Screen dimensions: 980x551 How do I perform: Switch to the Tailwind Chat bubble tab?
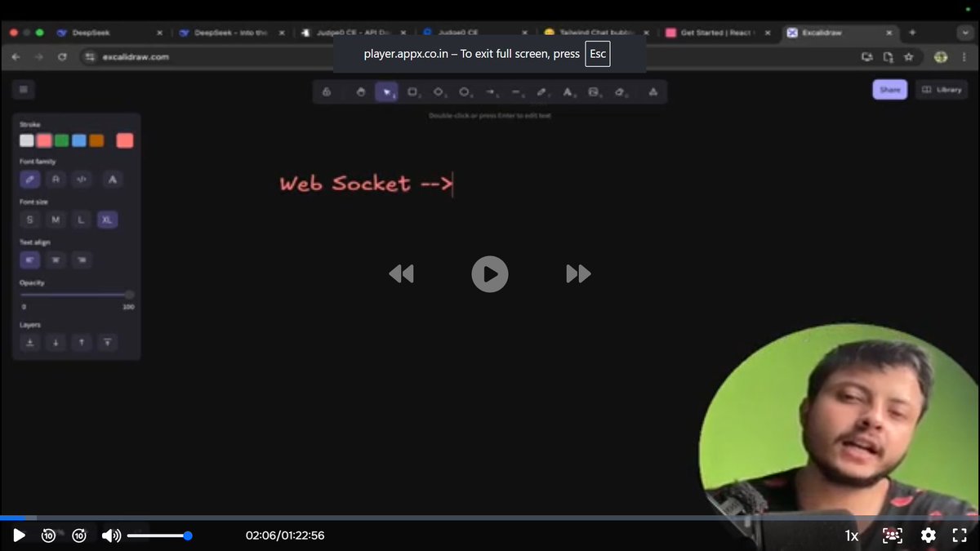coord(596,33)
